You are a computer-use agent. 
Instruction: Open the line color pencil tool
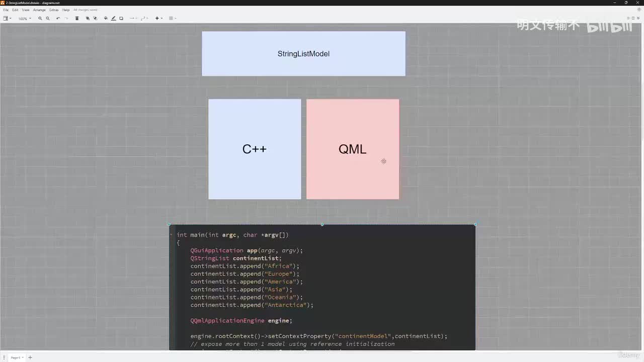click(113, 19)
